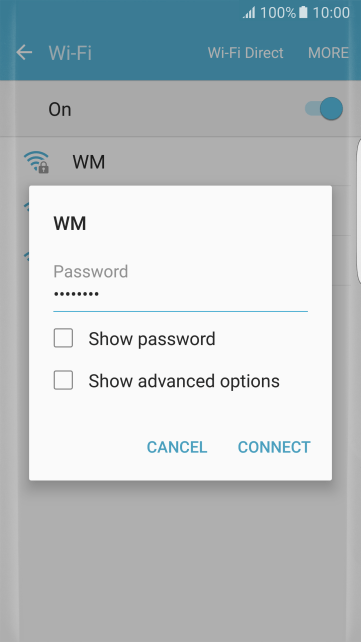Tap the Show password text label

152,339
